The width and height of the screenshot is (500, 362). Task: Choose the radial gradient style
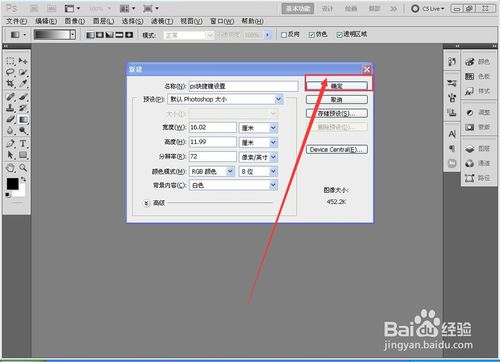[100, 35]
